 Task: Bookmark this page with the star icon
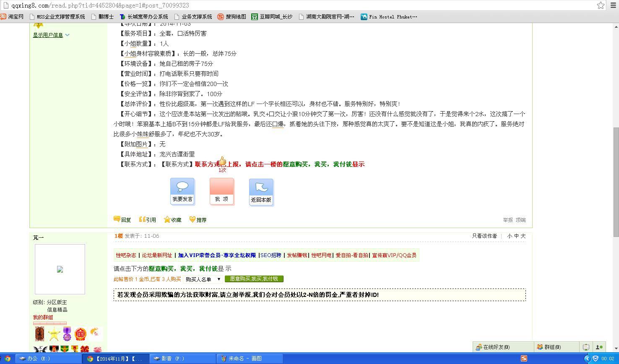pyautogui.click(x=601, y=5)
